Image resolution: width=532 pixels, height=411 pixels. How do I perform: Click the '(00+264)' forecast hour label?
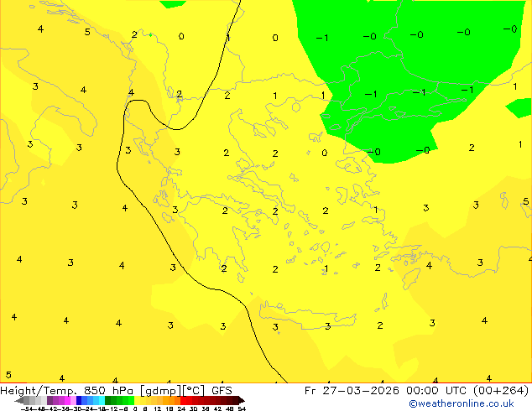coord(502,391)
